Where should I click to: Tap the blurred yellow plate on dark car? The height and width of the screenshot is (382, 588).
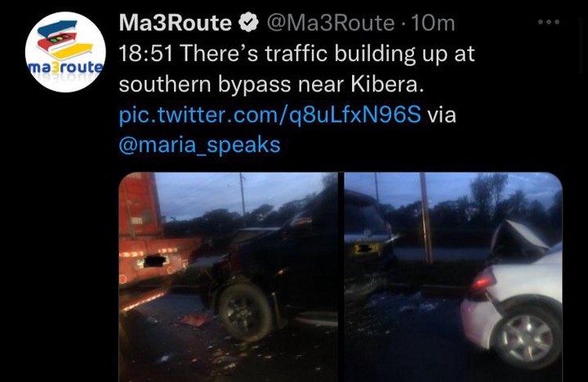pos(365,248)
